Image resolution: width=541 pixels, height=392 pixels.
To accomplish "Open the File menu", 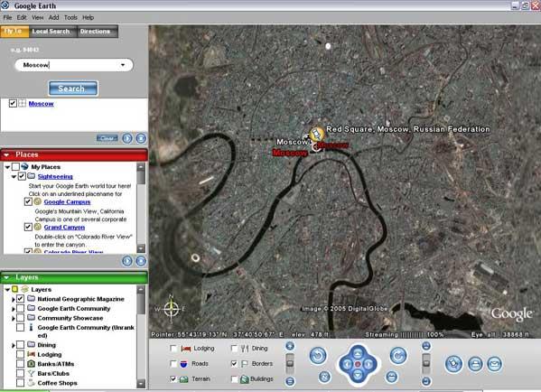I will pos(7,17).
